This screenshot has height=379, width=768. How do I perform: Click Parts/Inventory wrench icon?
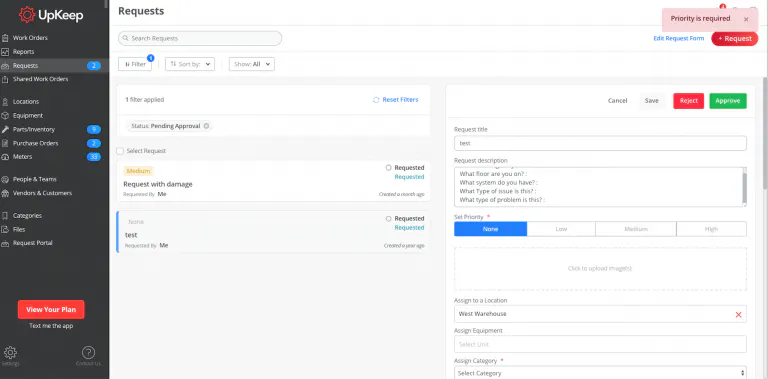5,129
